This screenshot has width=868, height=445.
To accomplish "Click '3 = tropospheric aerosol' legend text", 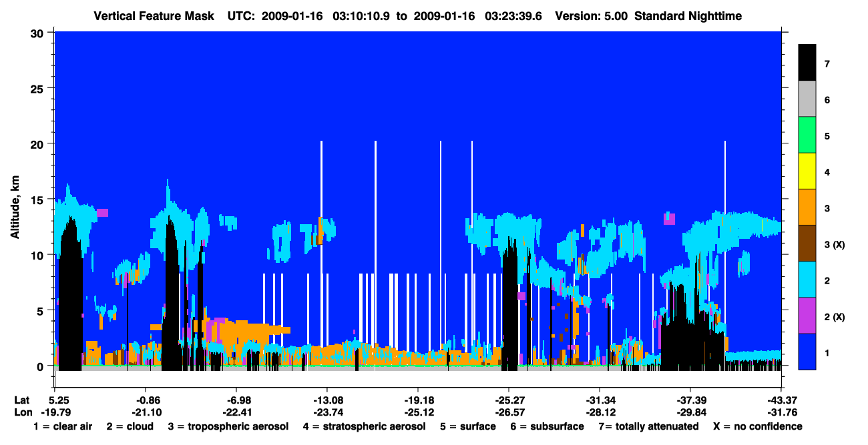I will 228,426.
